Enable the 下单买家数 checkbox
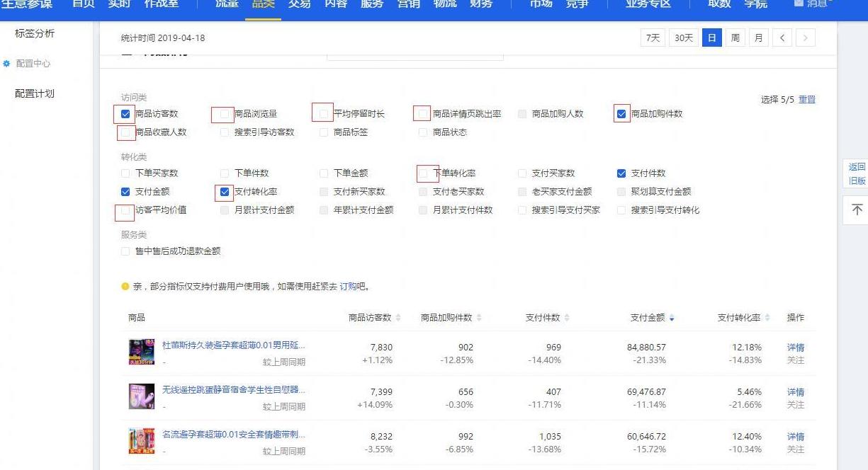The width and height of the screenshot is (868, 470). [125, 173]
